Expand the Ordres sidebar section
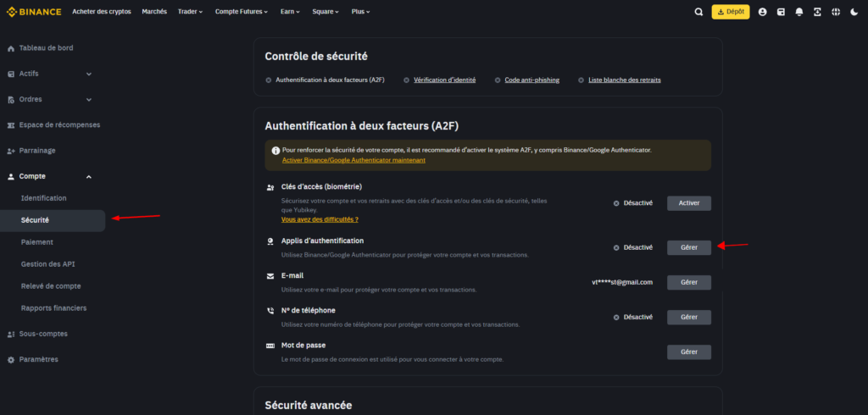Screen dimensions: 868x415 pos(51,99)
